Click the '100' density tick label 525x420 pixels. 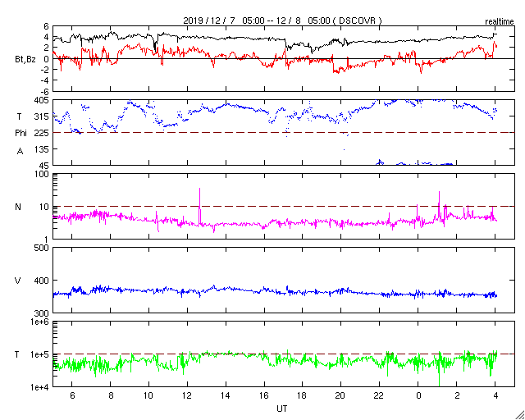point(42,175)
